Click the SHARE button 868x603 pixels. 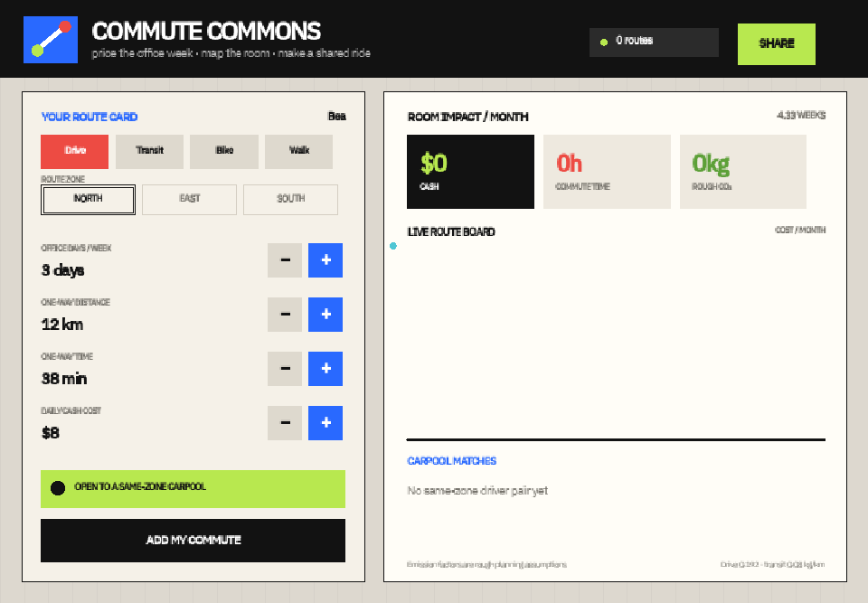pos(776,43)
